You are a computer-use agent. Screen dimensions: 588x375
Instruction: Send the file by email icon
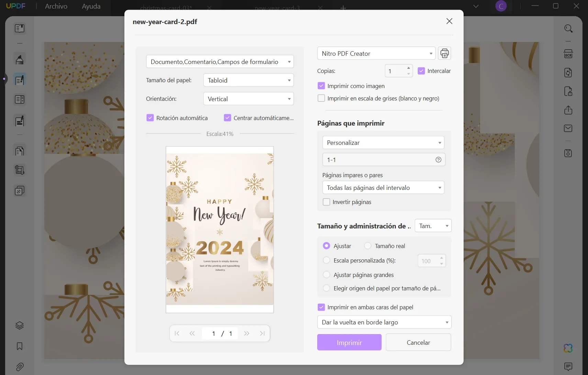coord(568,128)
